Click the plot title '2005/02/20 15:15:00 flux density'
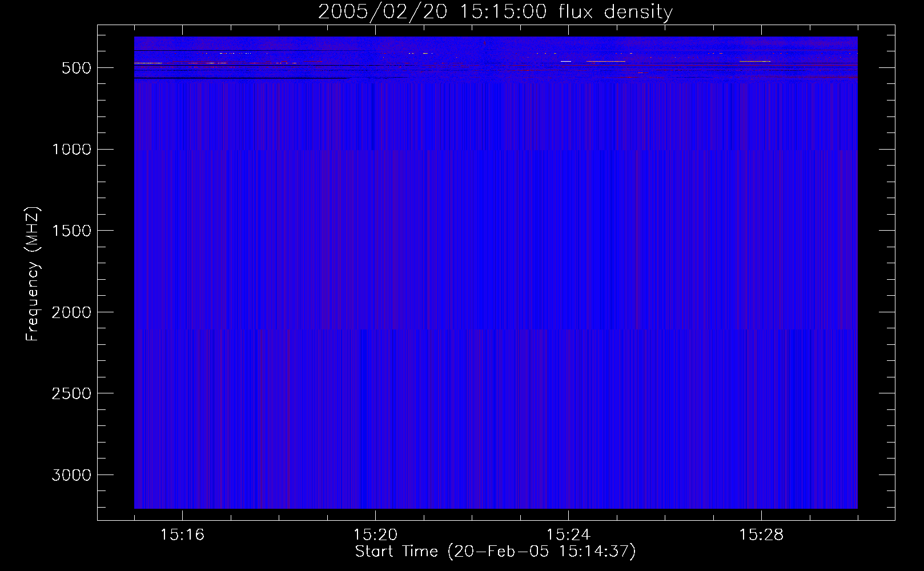Image resolution: width=924 pixels, height=571 pixels. click(495, 12)
